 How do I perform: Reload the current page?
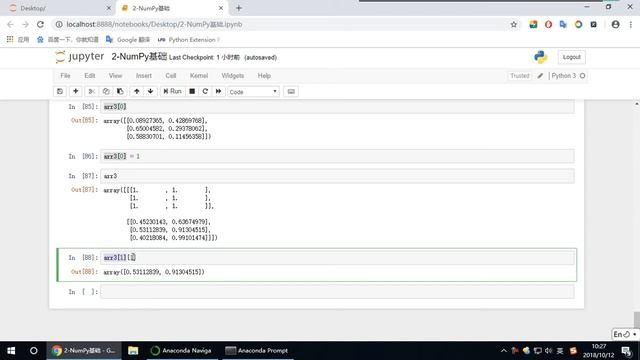click(x=40, y=24)
